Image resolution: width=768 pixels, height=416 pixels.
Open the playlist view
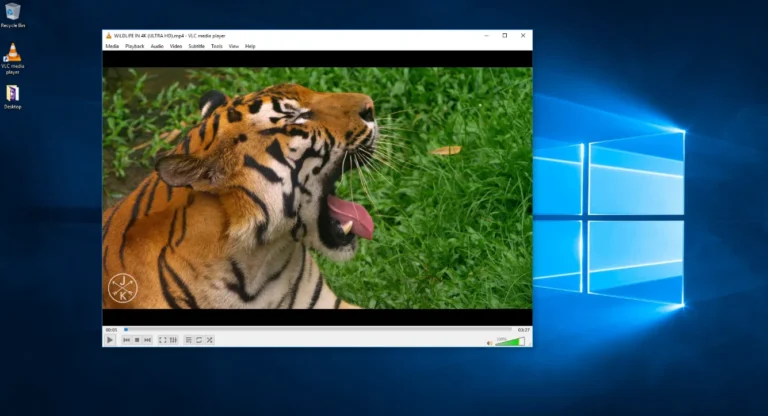click(x=189, y=340)
